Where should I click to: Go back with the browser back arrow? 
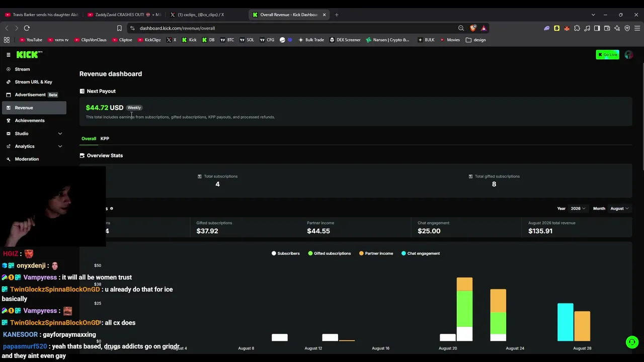pos(7,28)
